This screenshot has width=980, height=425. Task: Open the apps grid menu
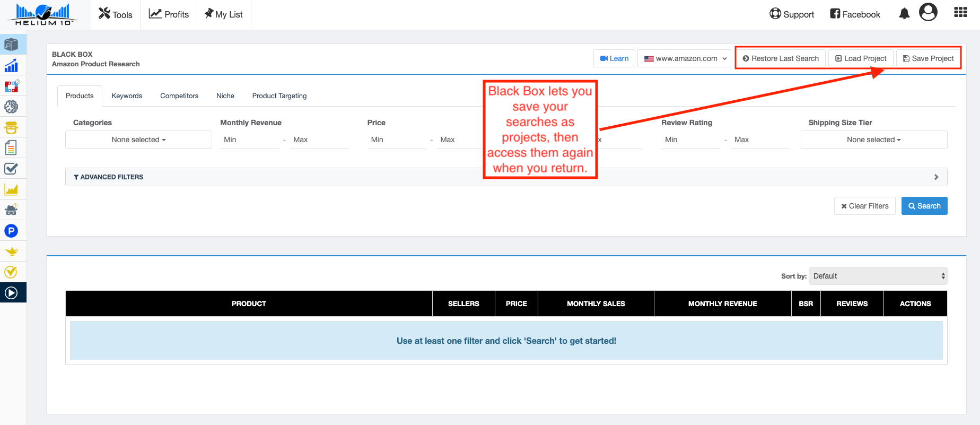[x=960, y=12]
